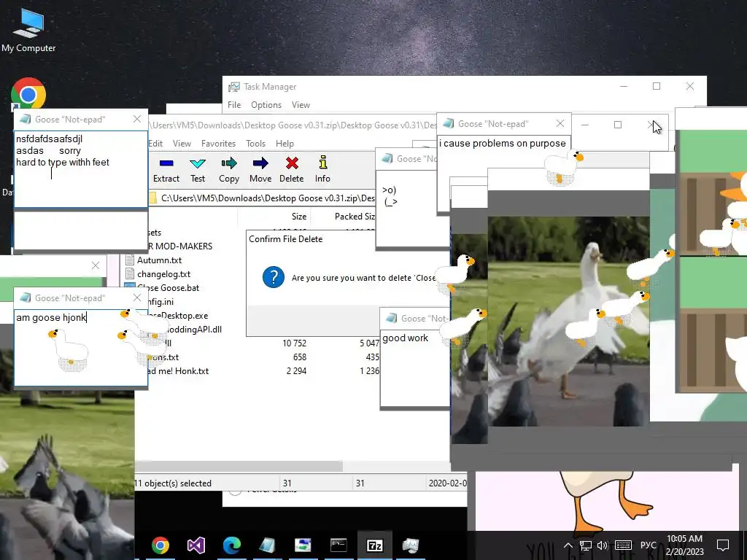Open Chrome from the taskbar
The height and width of the screenshot is (560, 747).
pyautogui.click(x=160, y=545)
